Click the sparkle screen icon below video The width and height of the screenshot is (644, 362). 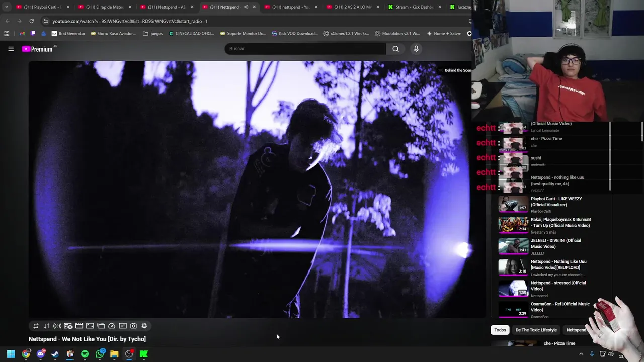tap(123, 326)
